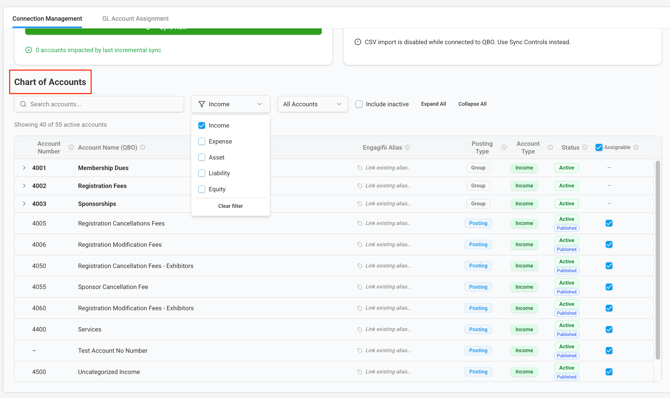Click alias tag icon for account 4050

tap(360, 265)
